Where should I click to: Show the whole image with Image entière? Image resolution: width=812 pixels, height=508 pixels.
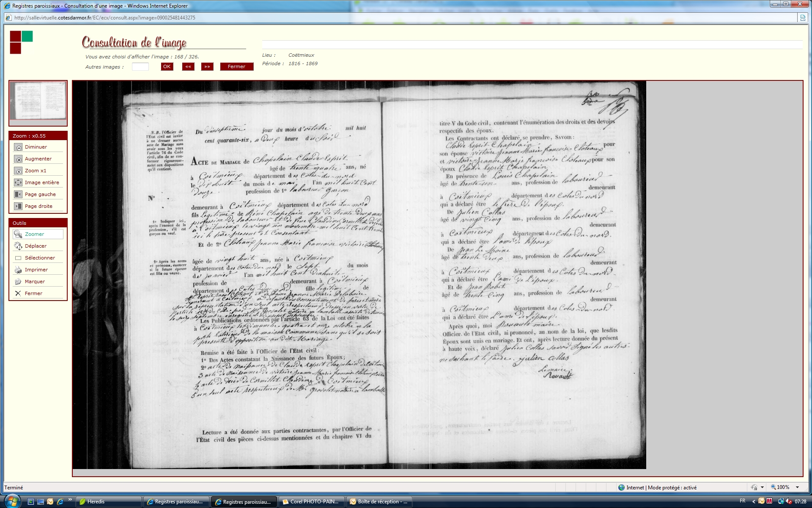coord(18,182)
